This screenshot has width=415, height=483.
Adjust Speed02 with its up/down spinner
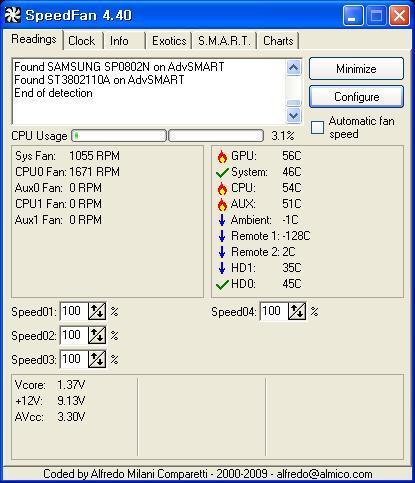(x=97, y=335)
